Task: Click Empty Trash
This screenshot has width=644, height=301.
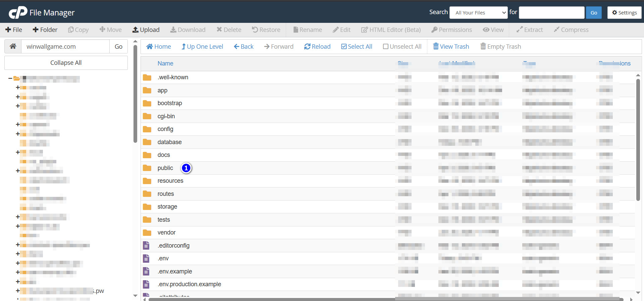Action: (x=501, y=47)
